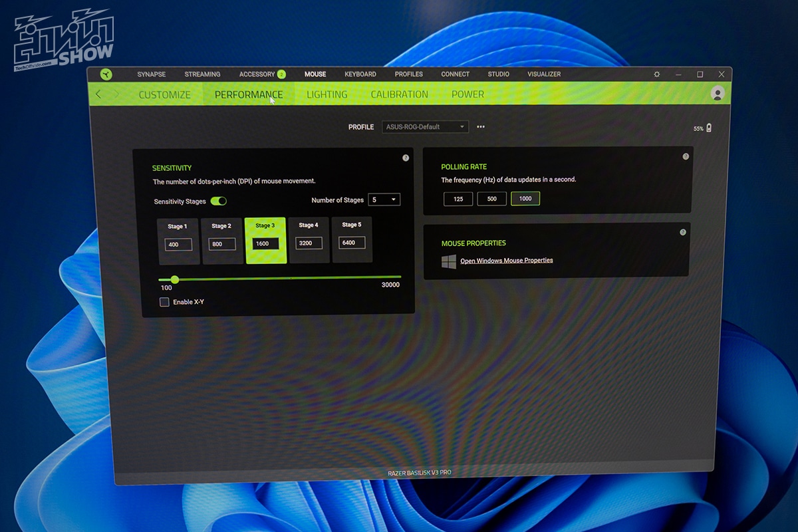Select Stage 5 DPI card
Screen dimensions: 798x532
coord(352,239)
